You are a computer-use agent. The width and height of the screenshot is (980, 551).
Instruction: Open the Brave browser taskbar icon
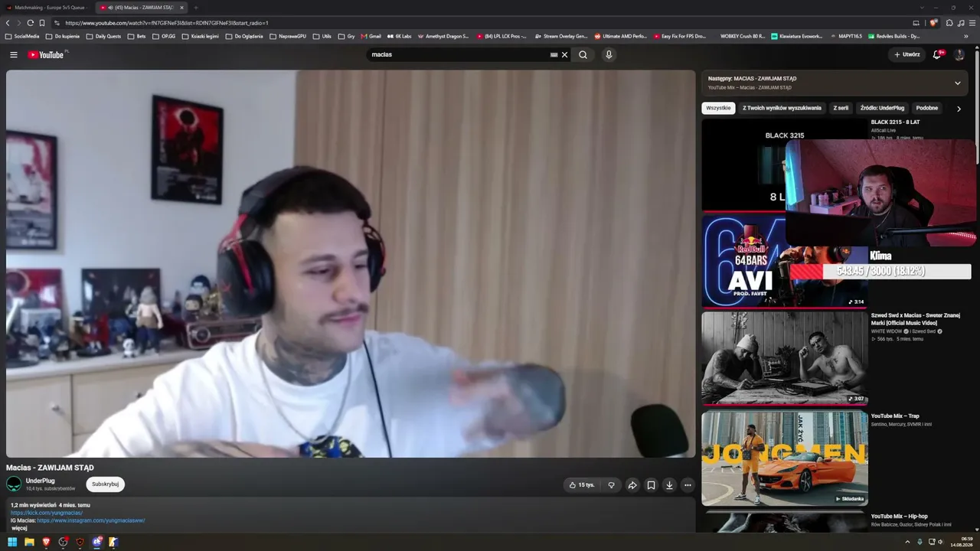tap(46, 542)
